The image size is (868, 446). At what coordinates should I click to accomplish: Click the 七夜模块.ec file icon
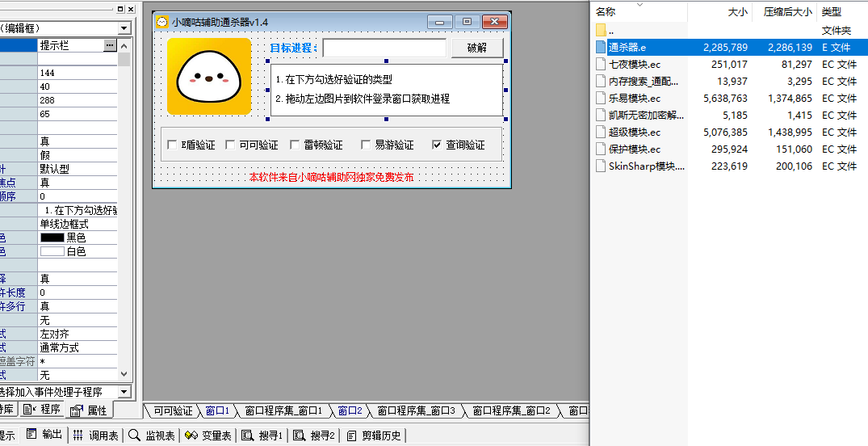600,64
